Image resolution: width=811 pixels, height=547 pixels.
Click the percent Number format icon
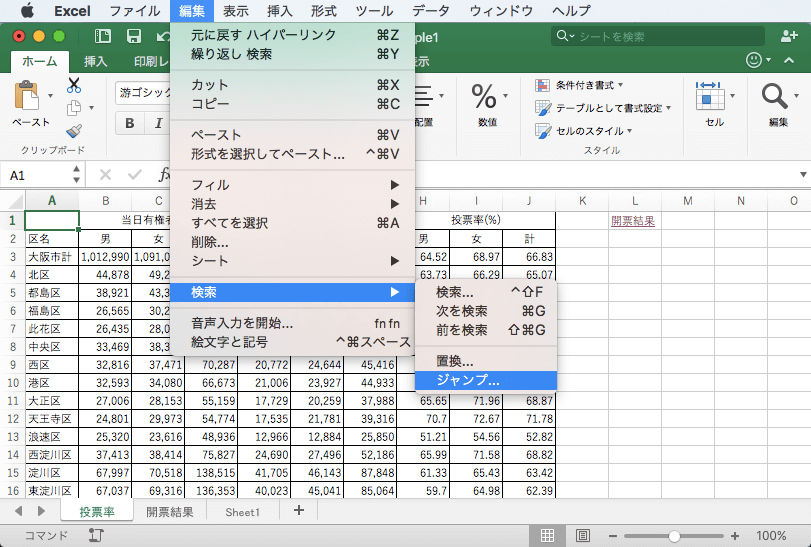tap(484, 96)
